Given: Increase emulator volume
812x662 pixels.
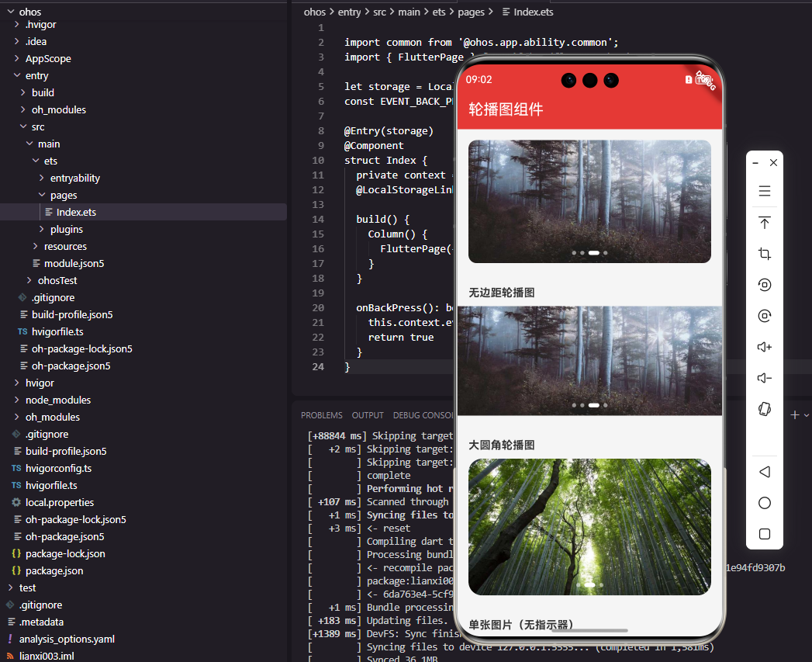Looking at the screenshot, I should point(765,347).
